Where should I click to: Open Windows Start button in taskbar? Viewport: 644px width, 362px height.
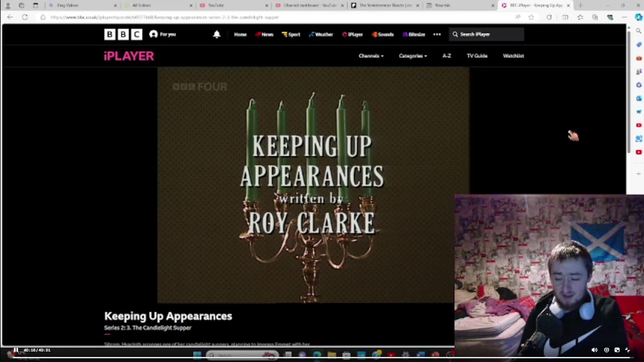point(197,355)
